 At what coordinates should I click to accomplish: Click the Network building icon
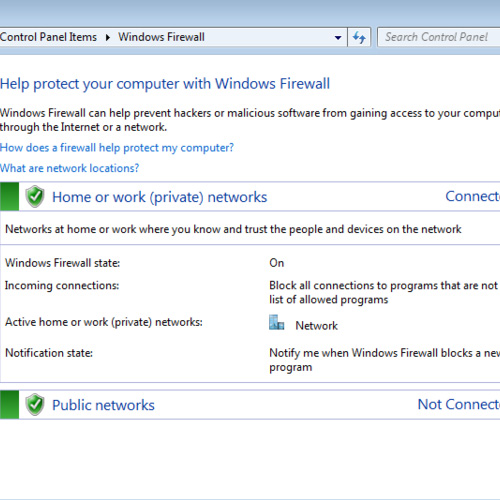click(x=277, y=322)
